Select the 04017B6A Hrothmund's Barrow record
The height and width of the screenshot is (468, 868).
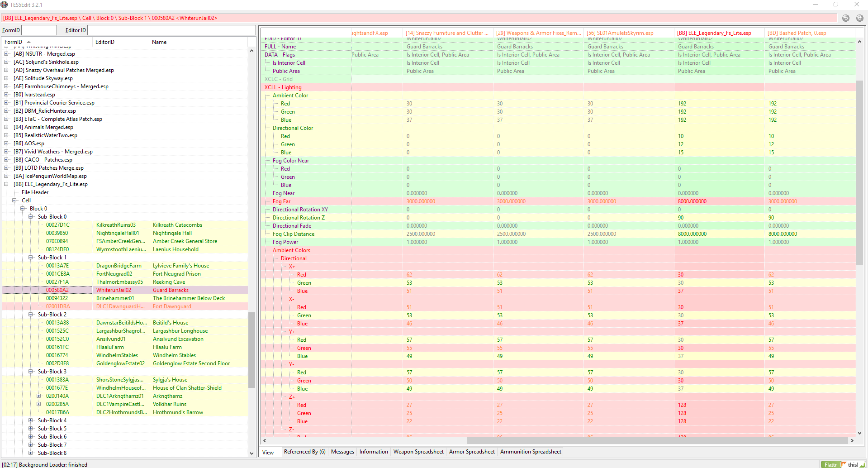click(125, 412)
